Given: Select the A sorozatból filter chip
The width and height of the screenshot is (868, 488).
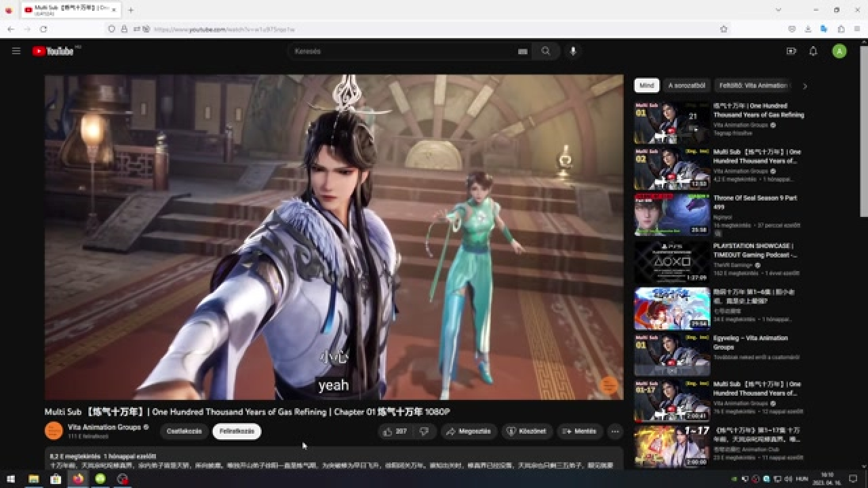Looking at the screenshot, I should 687,85.
